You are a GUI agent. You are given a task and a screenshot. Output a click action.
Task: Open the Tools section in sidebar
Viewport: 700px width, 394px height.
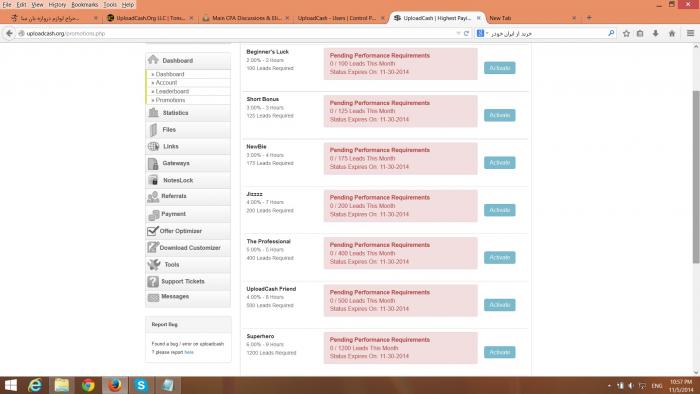click(188, 265)
